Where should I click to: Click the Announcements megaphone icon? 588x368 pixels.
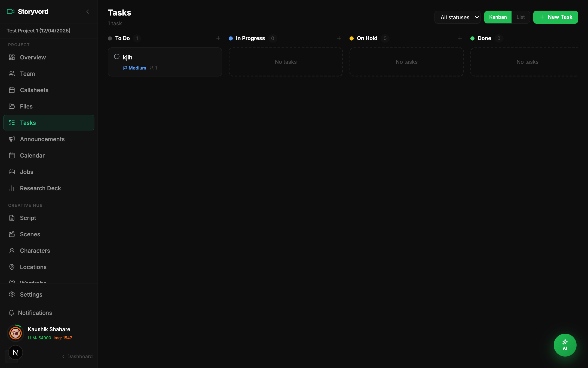click(12, 139)
